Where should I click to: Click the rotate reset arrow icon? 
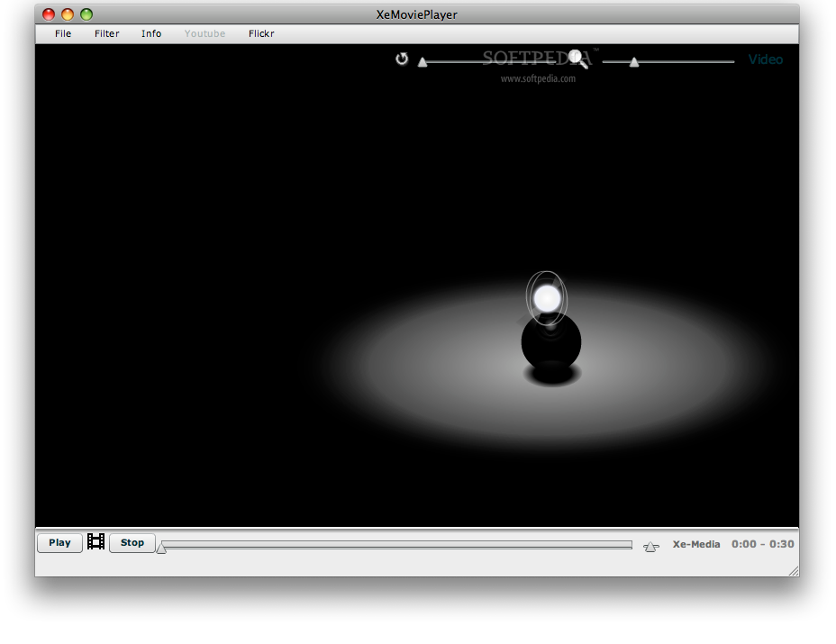402,59
